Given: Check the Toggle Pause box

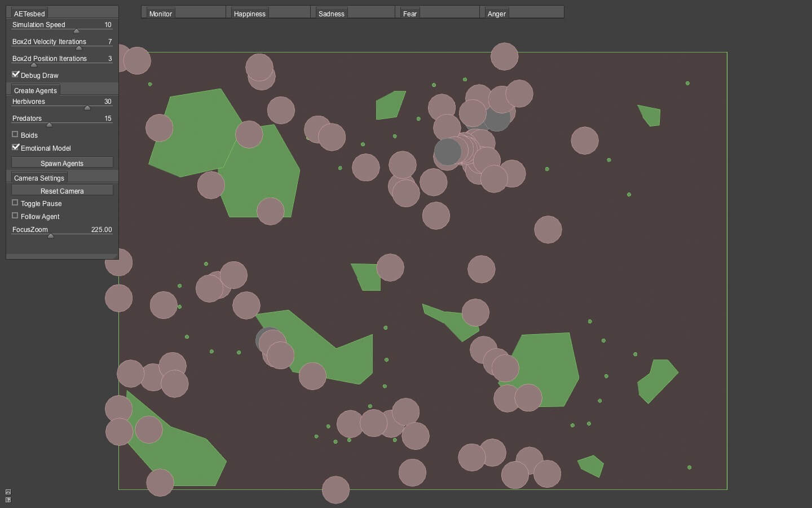Looking at the screenshot, I should pyautogui.click(x=15, y=203).
